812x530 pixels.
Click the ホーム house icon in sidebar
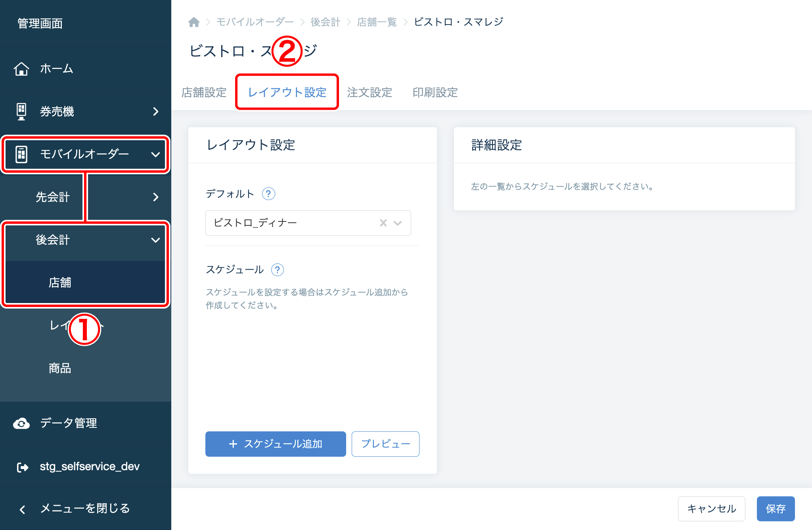21,69
